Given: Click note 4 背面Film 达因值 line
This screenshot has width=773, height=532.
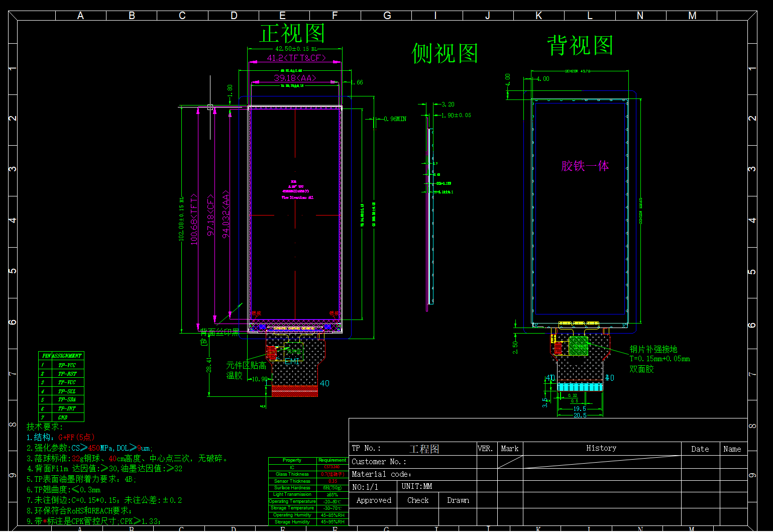Looking at the screenshot, I should [x=104, y=469].
